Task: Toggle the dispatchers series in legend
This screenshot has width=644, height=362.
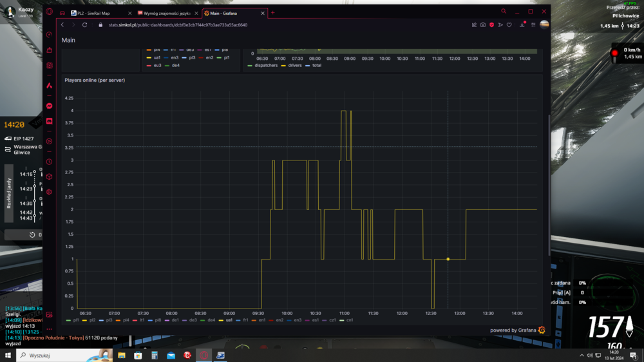Action: pyautogui.click(x=264, y=65)
